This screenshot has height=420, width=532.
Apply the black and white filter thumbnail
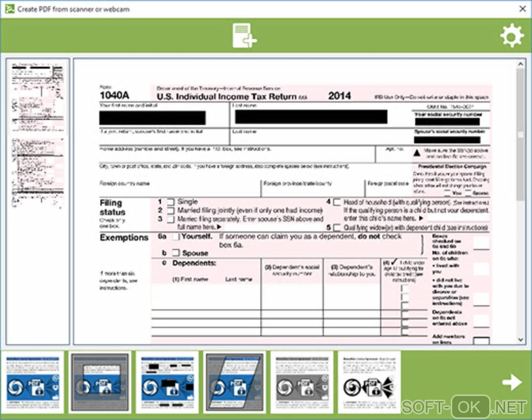pyautogui.click(x=369, y=382)
